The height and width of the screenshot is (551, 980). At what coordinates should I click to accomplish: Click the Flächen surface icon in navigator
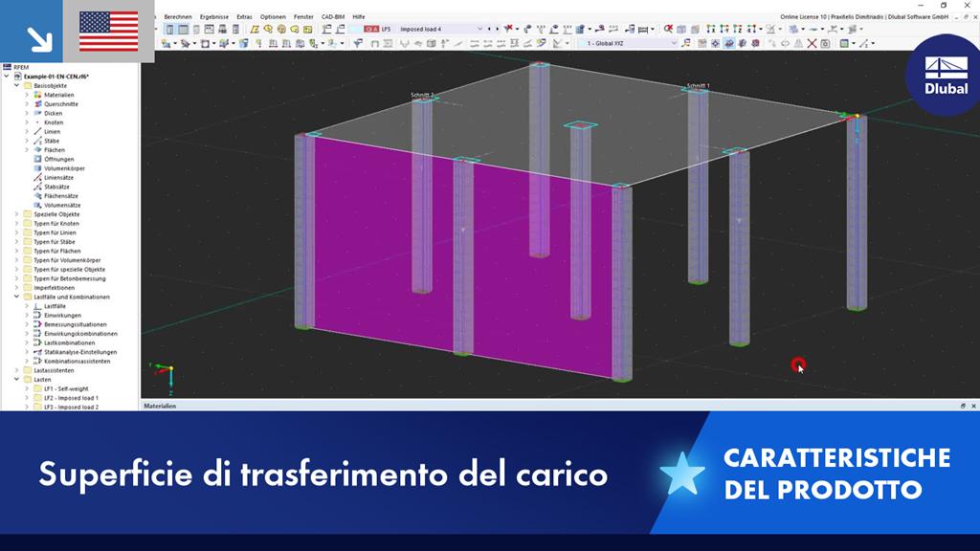[37, 150]
